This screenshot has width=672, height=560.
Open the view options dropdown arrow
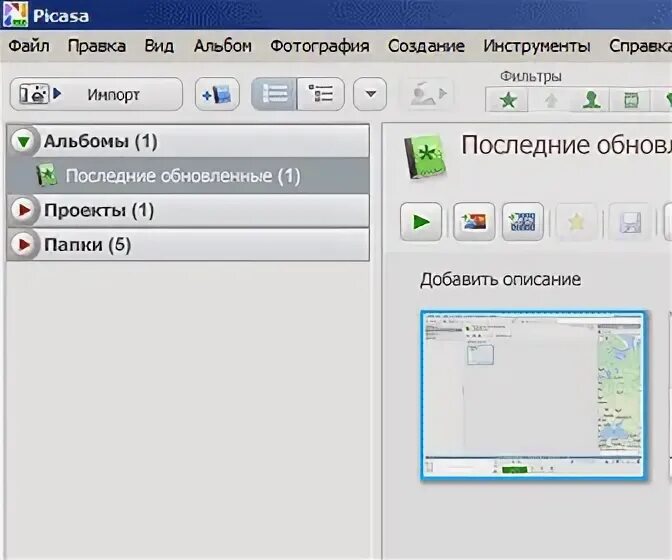coord(370,94)
